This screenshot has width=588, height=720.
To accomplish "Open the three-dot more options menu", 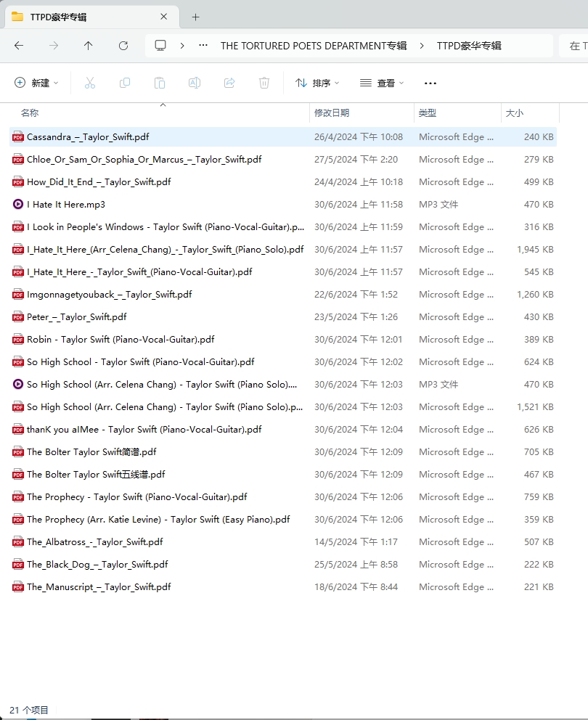I will (430, 83).
